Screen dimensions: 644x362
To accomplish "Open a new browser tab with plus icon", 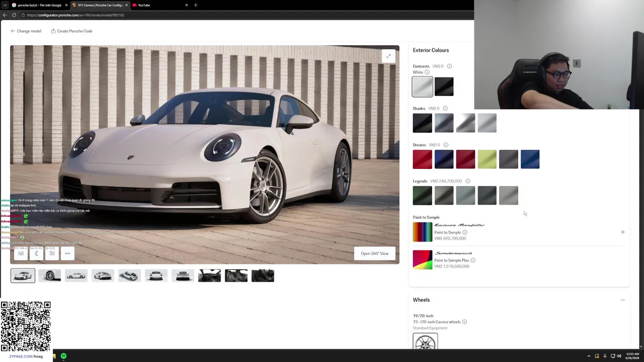I will 196,5.
